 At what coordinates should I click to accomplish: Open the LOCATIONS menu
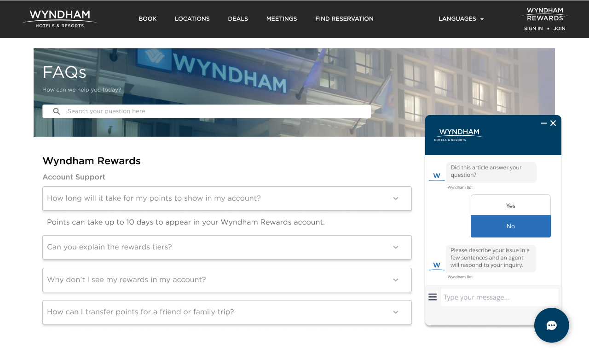(x=192, y=19)
